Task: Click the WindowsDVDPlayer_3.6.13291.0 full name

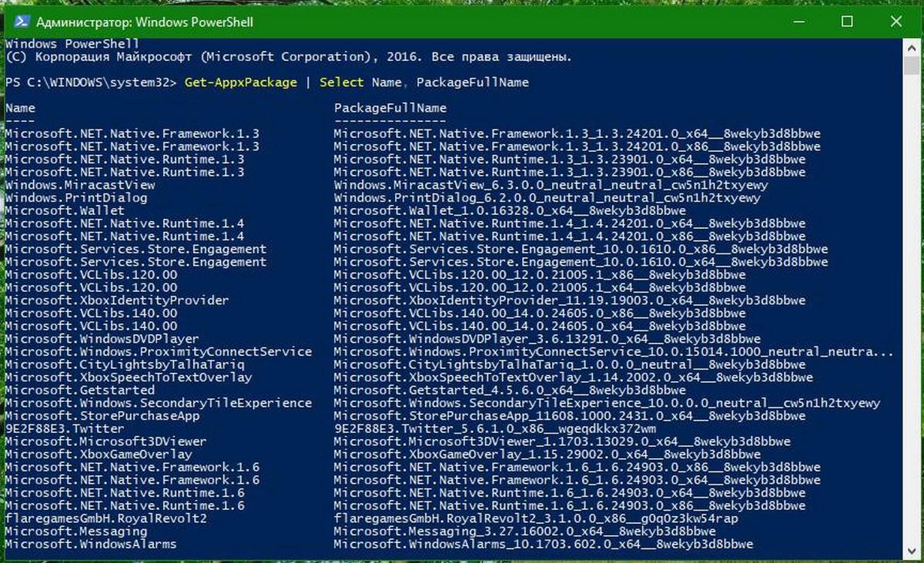Action: (547, 339)
